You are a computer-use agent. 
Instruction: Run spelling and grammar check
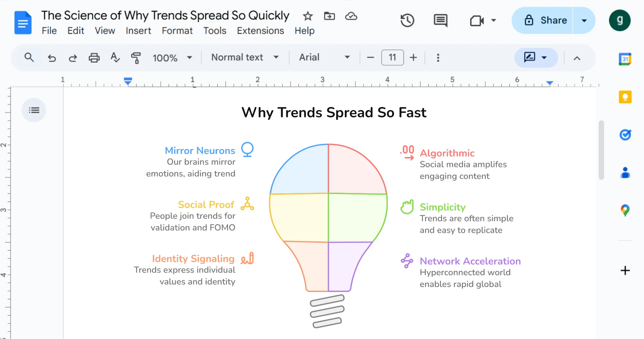115,58
